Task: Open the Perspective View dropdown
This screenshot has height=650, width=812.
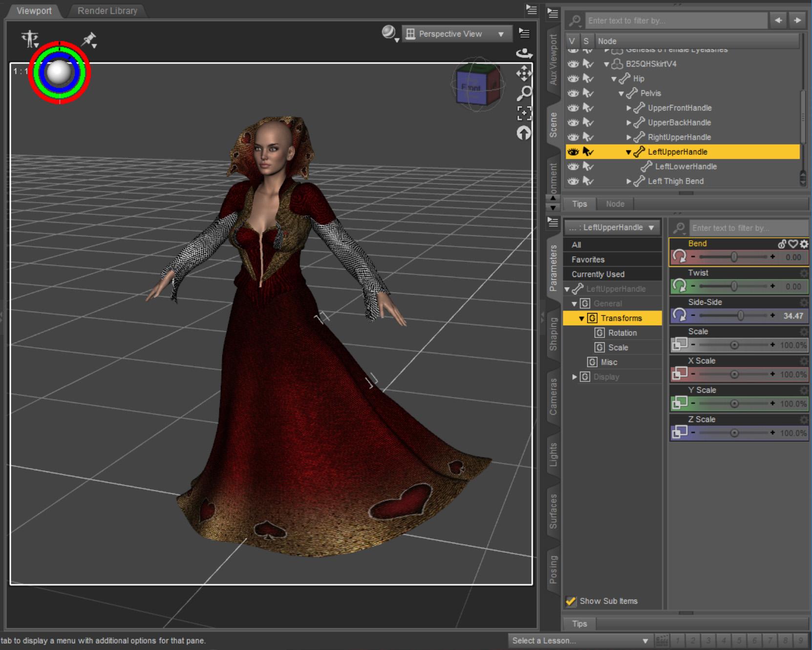Action: pos(456,34)
